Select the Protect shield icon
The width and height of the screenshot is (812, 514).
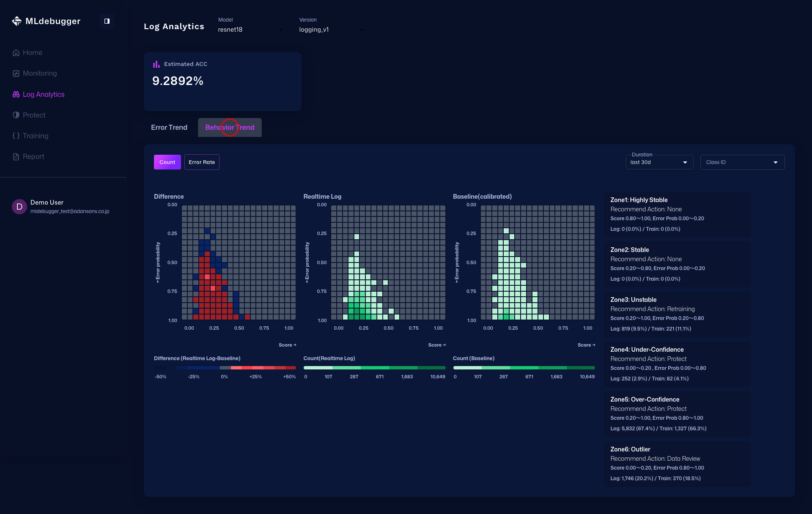click(16, 115)
